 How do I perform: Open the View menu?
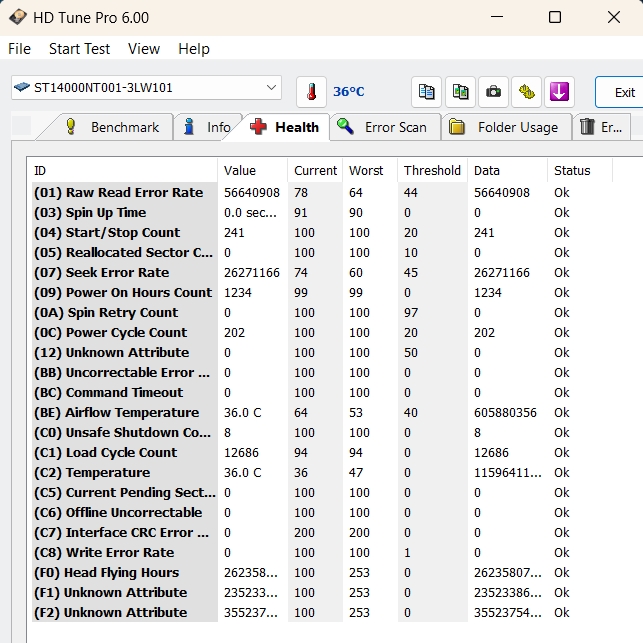(x=144, y=49)
